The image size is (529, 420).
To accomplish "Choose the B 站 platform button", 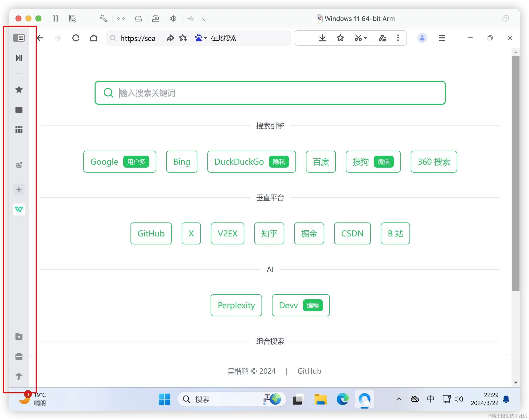I will coord(395,233).
